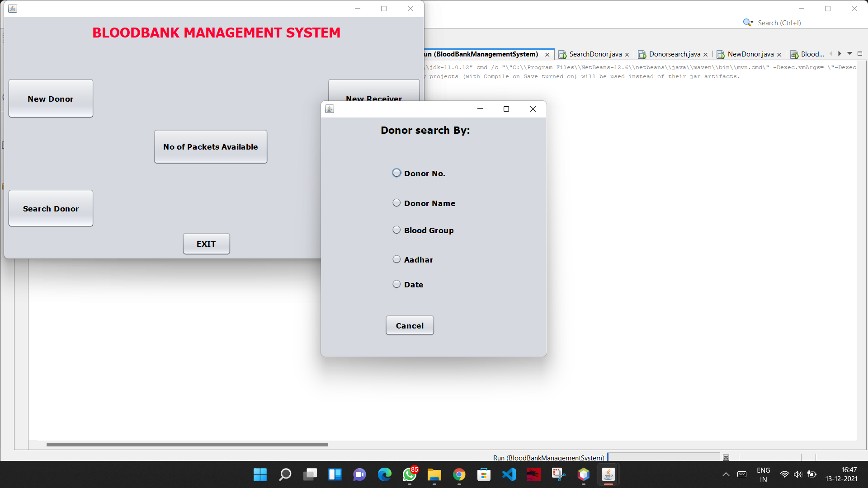Click the EXIT button
The width and height of the screenshot is (868, 488).
(206, 244)
